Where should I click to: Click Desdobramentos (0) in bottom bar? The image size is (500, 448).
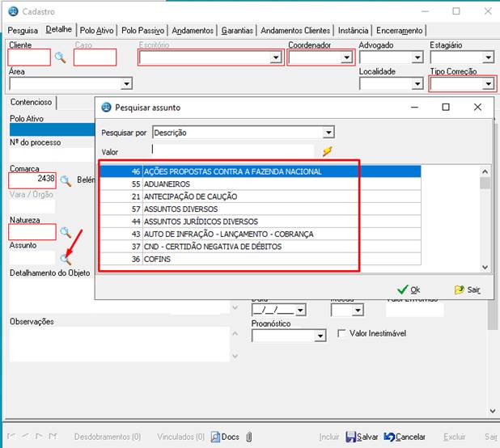point(108,437)
